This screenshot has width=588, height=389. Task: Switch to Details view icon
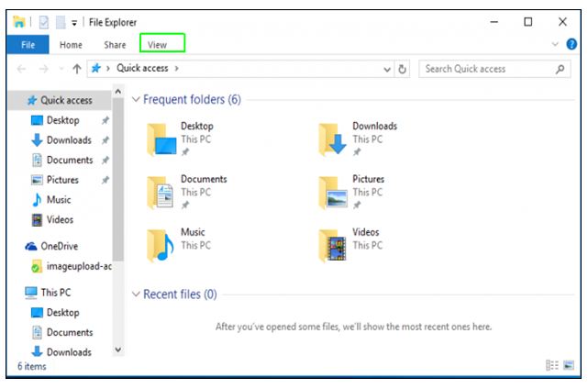coord(552,365)
